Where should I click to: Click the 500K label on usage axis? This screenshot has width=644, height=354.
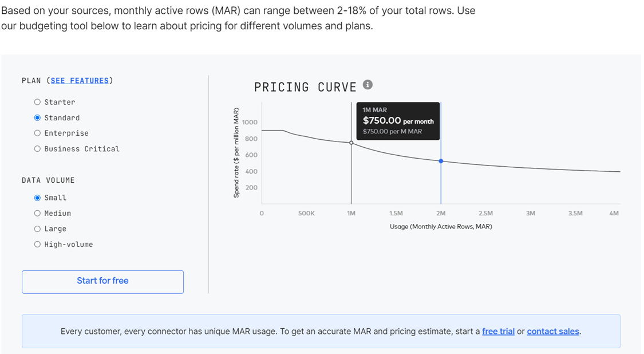306,213
